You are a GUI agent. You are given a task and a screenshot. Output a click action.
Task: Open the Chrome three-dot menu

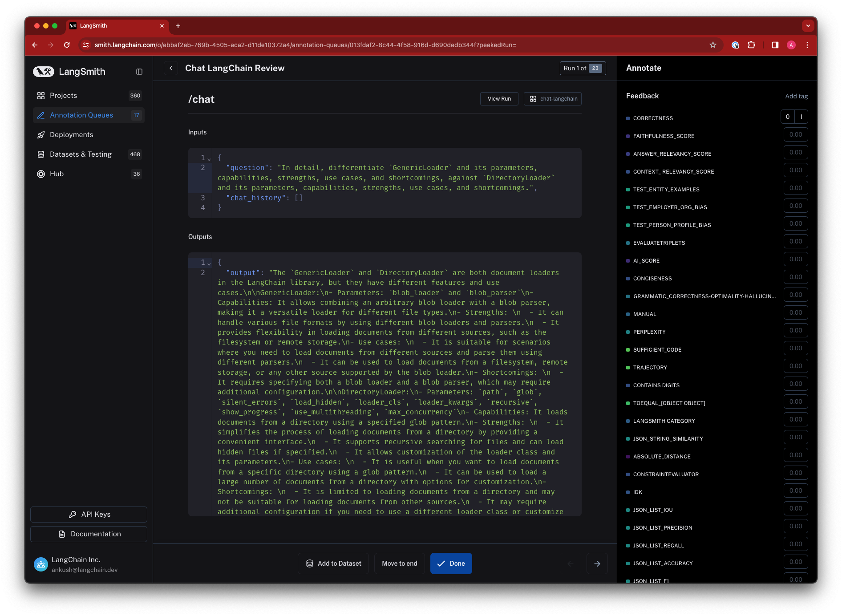pyautogui.click(x=807, y=45)
